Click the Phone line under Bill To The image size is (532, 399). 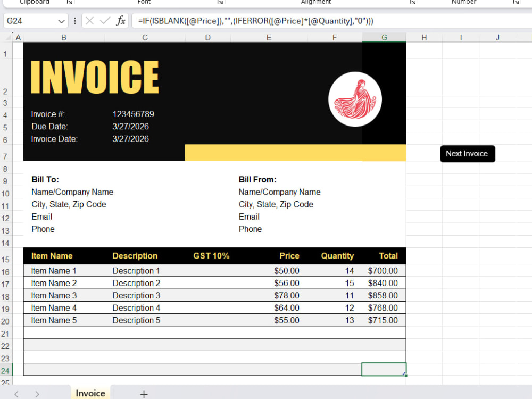[x=43, y=229]
